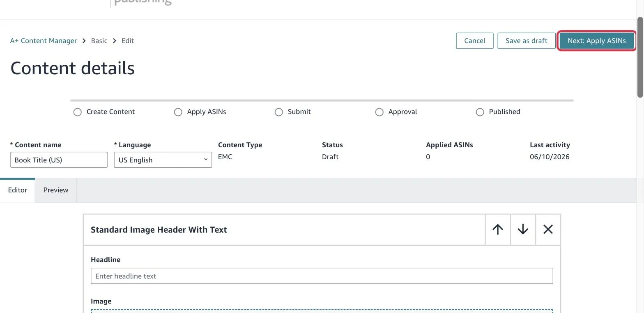The height and width of the screenshot is (313, 644).
Task: Switch to the Editor tab
Action: tap(18, 190)
